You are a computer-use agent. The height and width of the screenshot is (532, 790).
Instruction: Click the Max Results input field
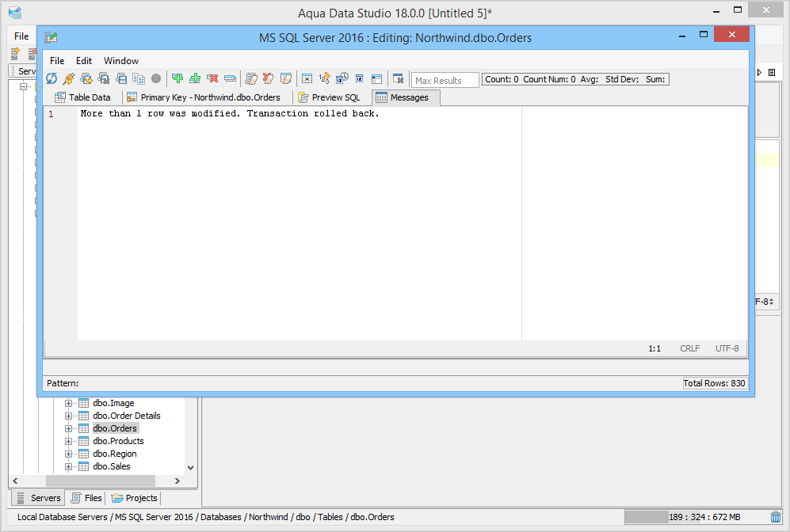(445, 81)
